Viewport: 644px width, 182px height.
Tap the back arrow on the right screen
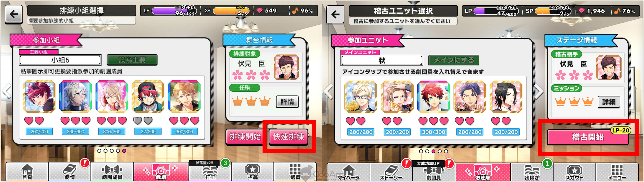[x=335, y=14]
